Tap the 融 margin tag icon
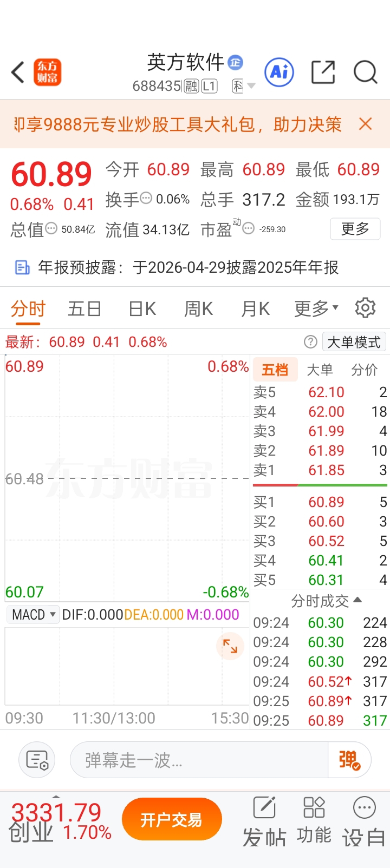The width and height of the screenshot is (390, 868). pyautogui.click(x=191, y=86)
